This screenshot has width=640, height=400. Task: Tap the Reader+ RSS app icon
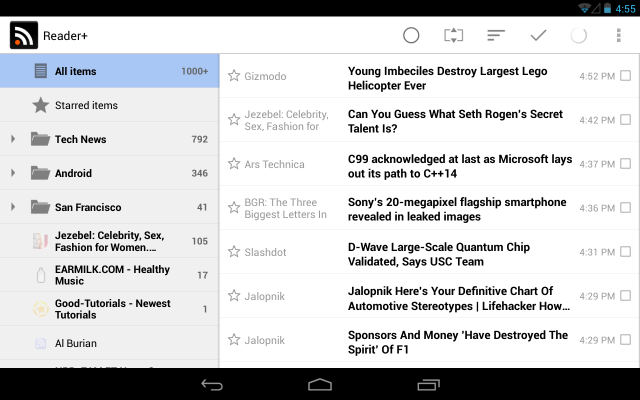[x=24, y=36]
